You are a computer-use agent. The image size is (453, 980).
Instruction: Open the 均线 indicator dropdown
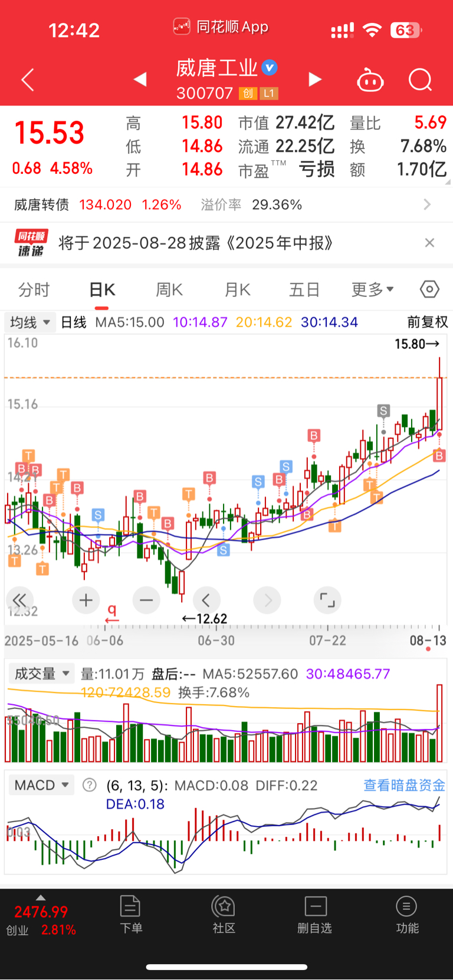[x=30, y=322]
